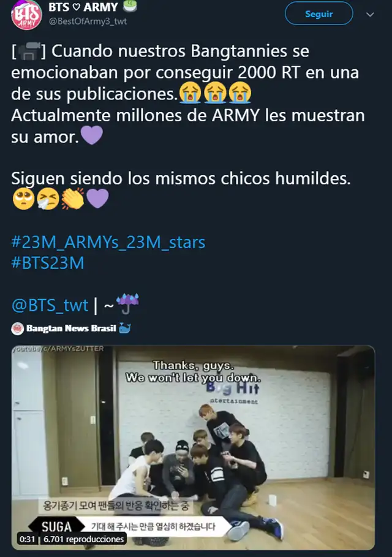Open the @BestOfArmy3_twt handle
This screenshot has width=392, height=557.
88,21
